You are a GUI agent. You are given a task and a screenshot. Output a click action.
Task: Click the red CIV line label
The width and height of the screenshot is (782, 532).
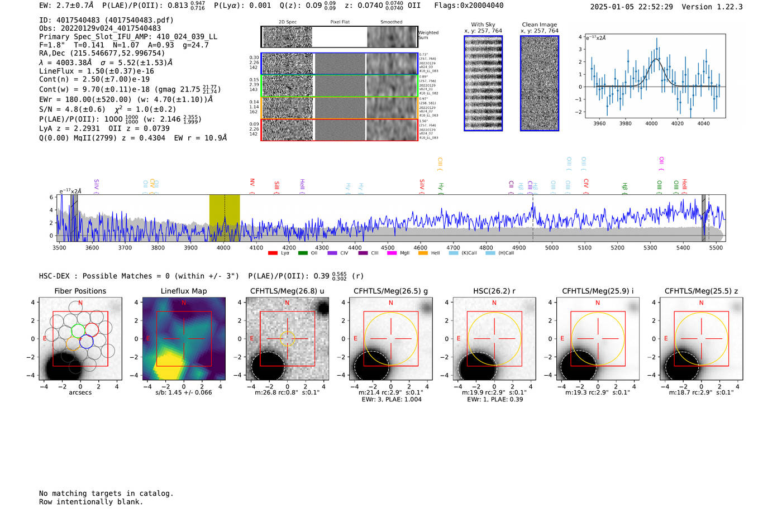point(586,186)
